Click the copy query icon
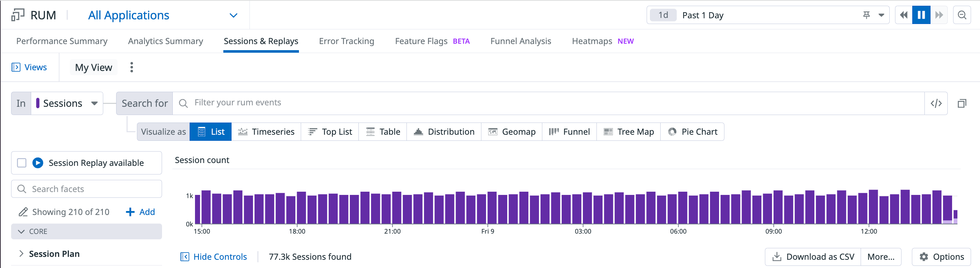Viewport: 980px width, 268px height. coord(962,104)
